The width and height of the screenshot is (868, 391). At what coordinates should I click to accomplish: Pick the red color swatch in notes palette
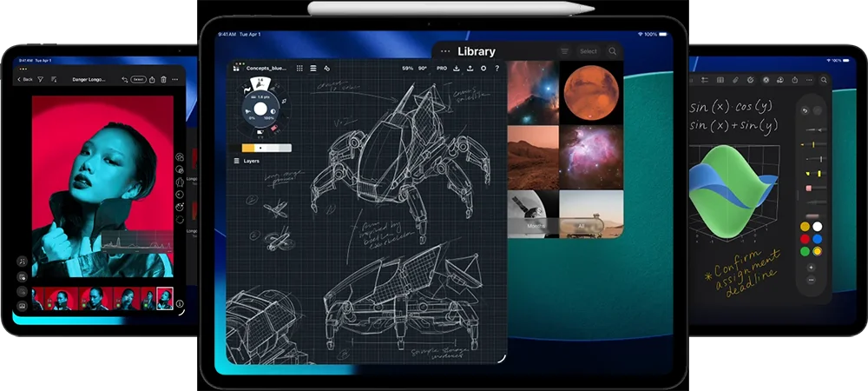805,239
